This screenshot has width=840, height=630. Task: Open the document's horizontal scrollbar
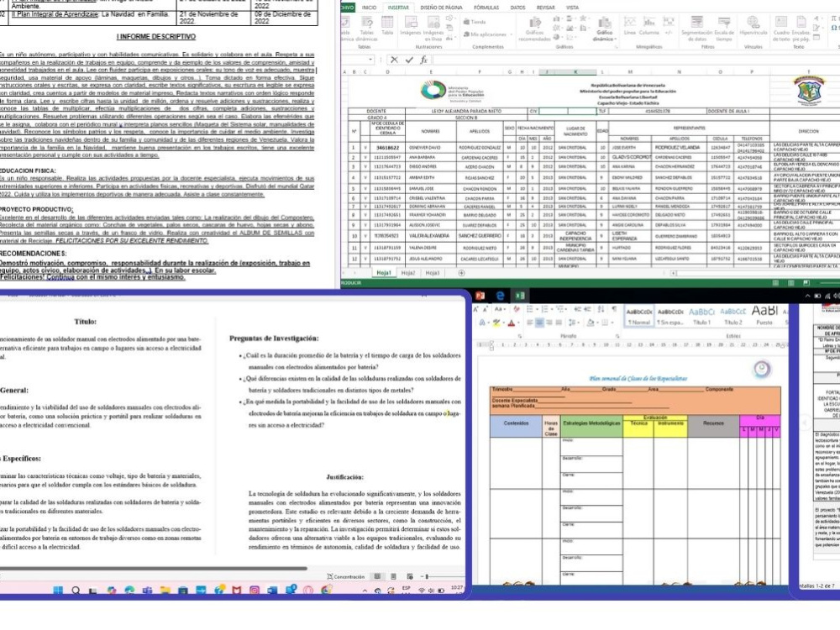pos(153,568)
